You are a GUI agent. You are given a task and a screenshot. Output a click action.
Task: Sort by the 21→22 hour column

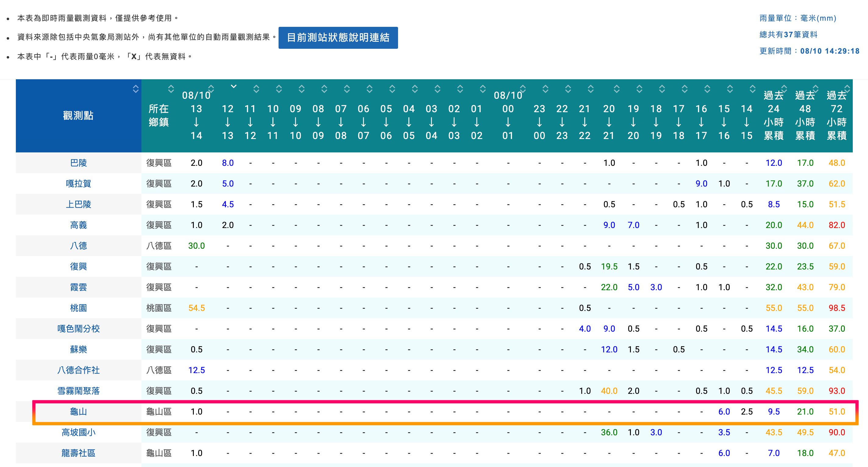[x=590, y=89]
